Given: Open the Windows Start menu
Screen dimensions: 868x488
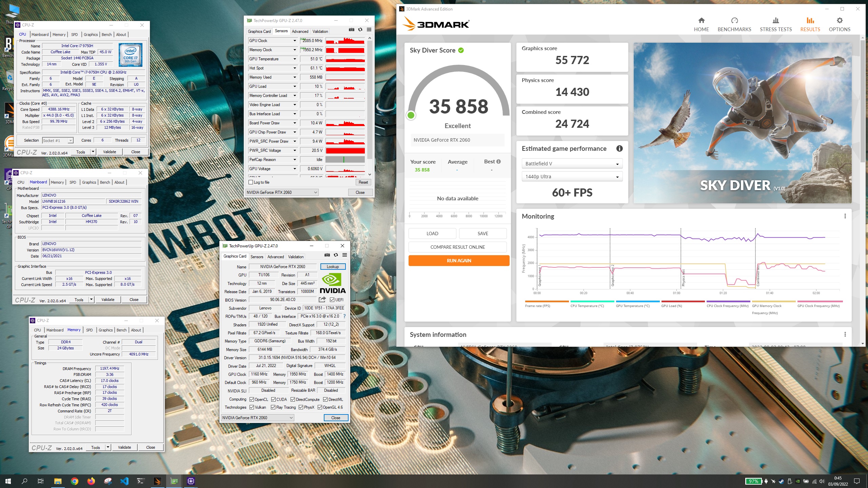Looking at the screenshot, I should (8, 481).
